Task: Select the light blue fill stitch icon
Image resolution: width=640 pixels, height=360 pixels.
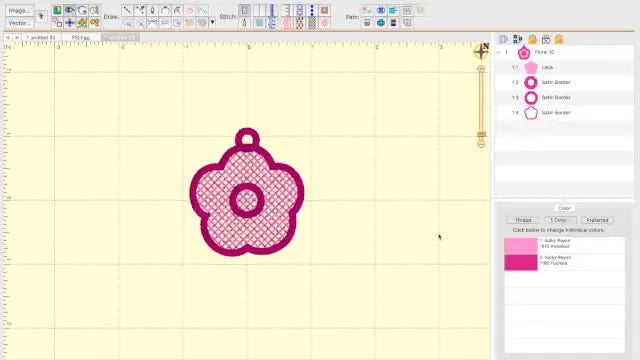Action: tap(259, 23)
